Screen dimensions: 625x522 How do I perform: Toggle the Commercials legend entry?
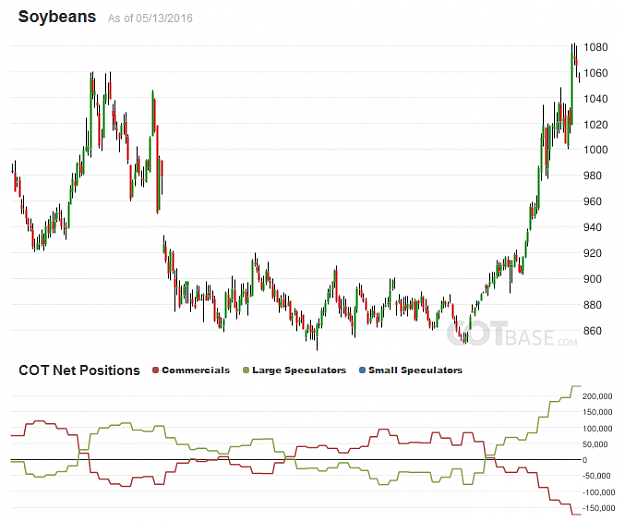click(x=191, y=370)
